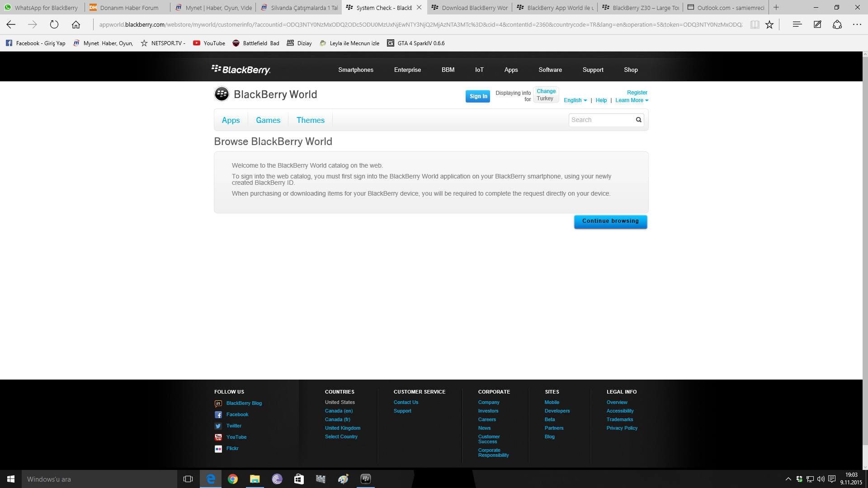
Task: Open volume control in system tray
Action: pos(821,479)
